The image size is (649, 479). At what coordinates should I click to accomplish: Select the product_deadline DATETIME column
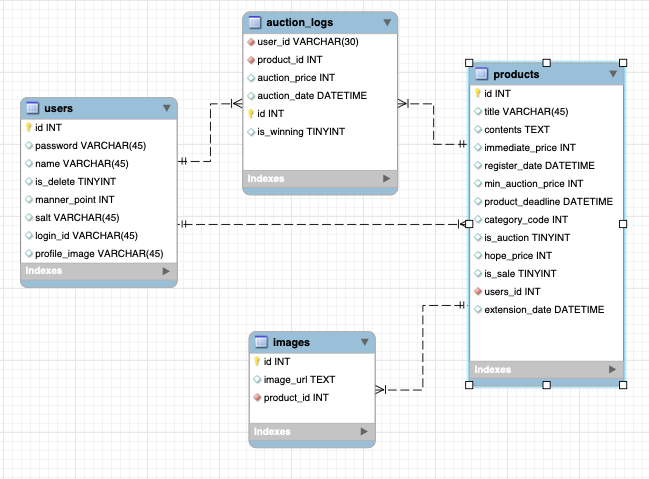point(546,202)
